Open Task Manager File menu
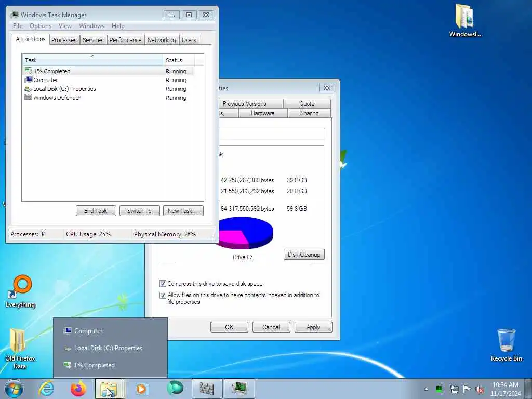This screenshot has height=399, width=532. (18, 26)
